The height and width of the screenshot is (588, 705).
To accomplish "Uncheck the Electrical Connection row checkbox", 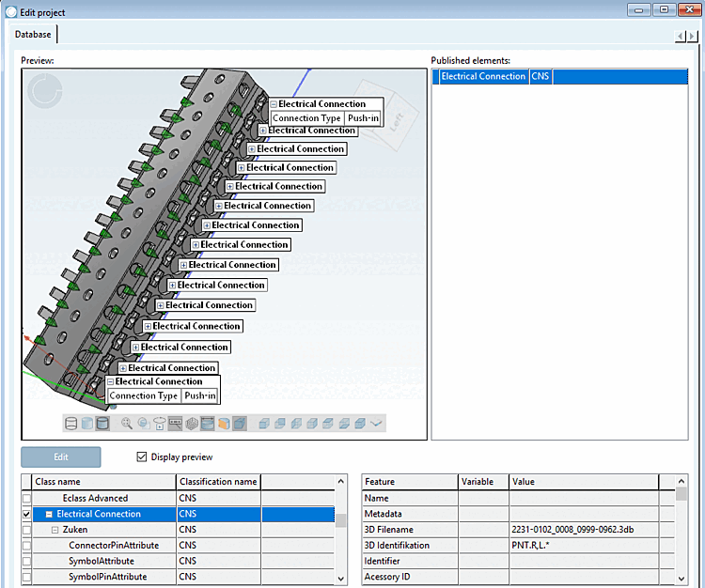I will (x=26, y=515).
